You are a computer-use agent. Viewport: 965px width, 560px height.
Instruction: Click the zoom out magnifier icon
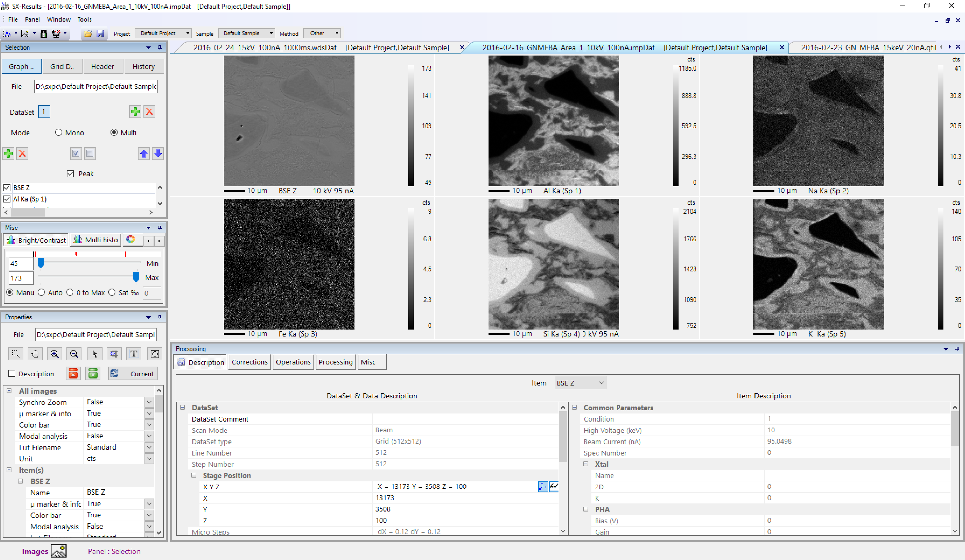point(74,354)
